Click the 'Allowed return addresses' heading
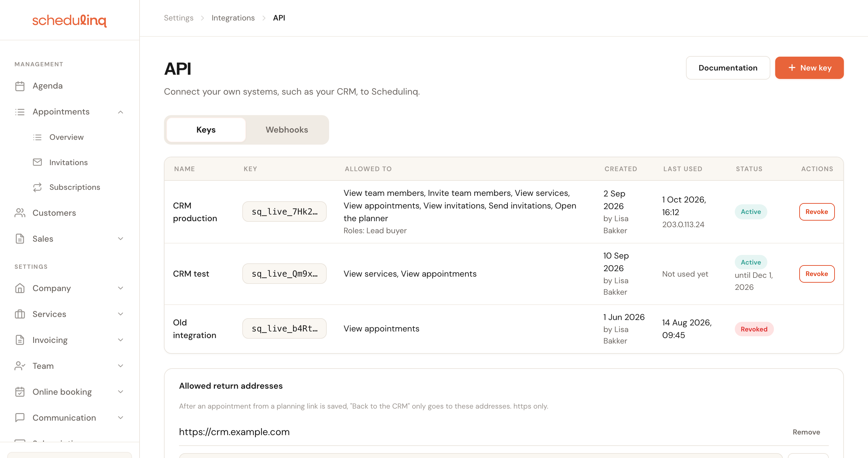Viewport: 868px width, 458px height. coord(231,386)
